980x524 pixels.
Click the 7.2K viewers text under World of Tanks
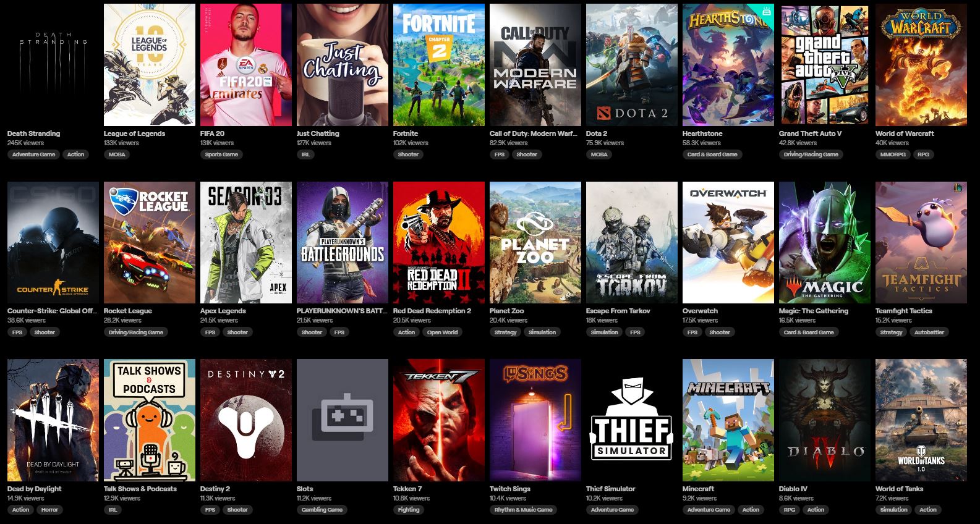pos(893,498)
